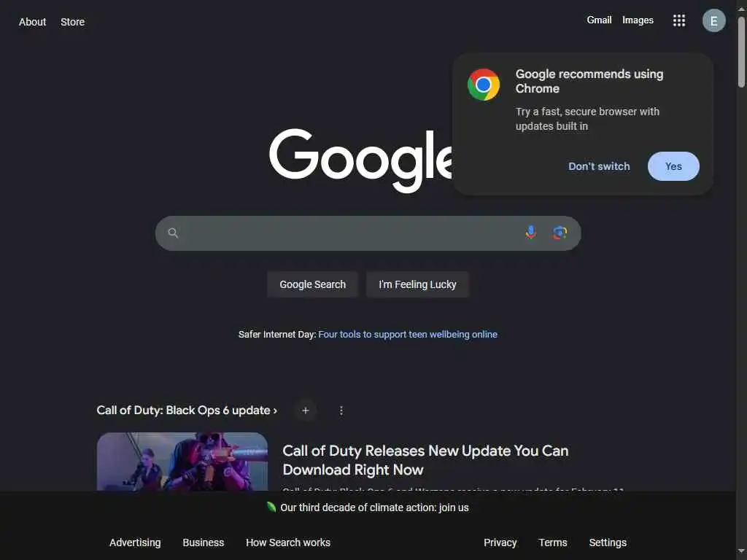Open the three-dot menu beside Call of Duty topic
This screenshot has height=560, width=747.
pyautogui.click(x=341, y=411)
